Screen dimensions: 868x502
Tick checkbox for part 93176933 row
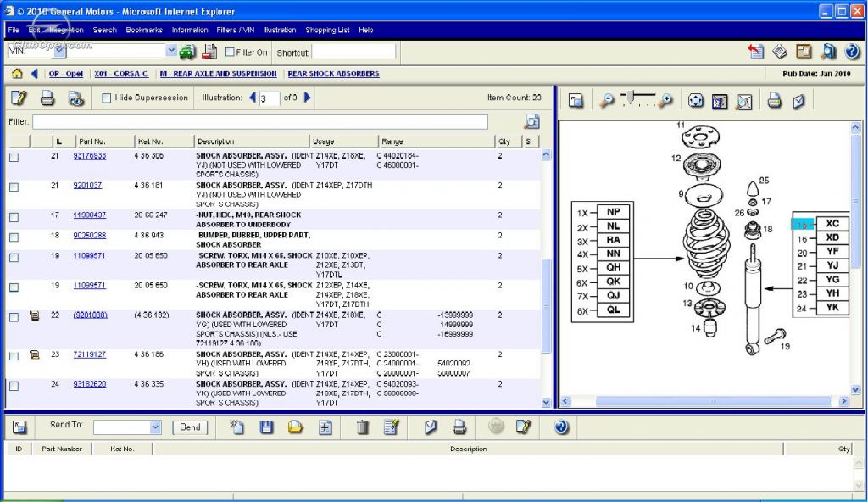point(14,158)
